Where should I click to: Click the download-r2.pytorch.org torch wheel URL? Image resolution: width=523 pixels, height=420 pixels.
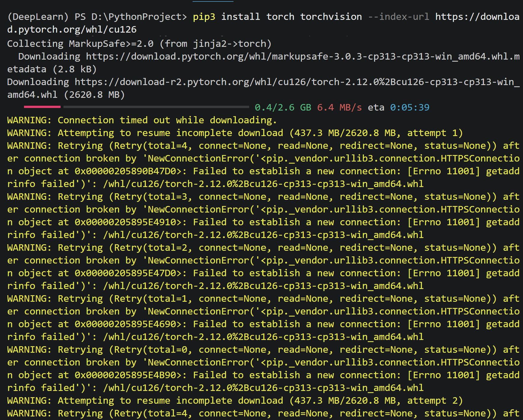point(263,88)
